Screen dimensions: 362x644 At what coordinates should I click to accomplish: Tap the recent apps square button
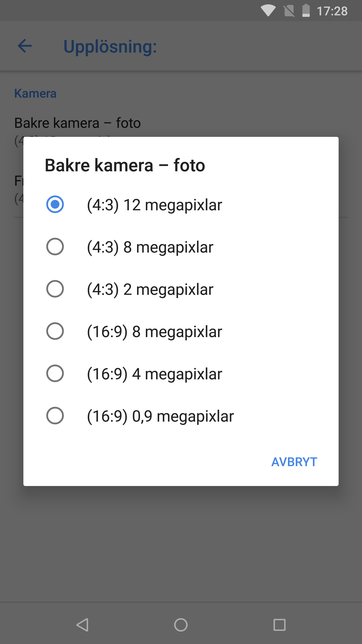point(279,625)
